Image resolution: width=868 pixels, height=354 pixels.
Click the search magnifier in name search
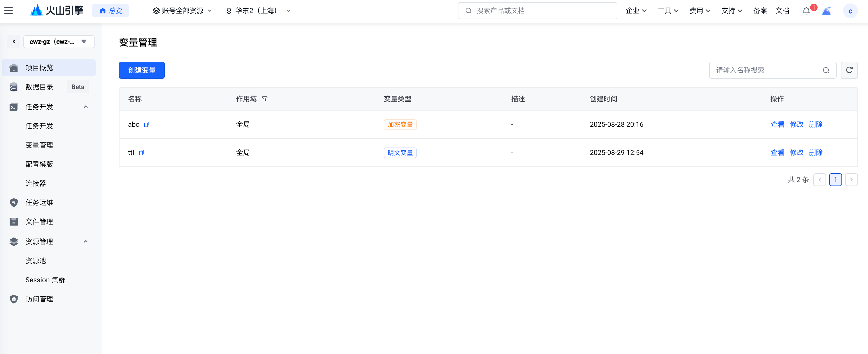click(x=826, y=70)
